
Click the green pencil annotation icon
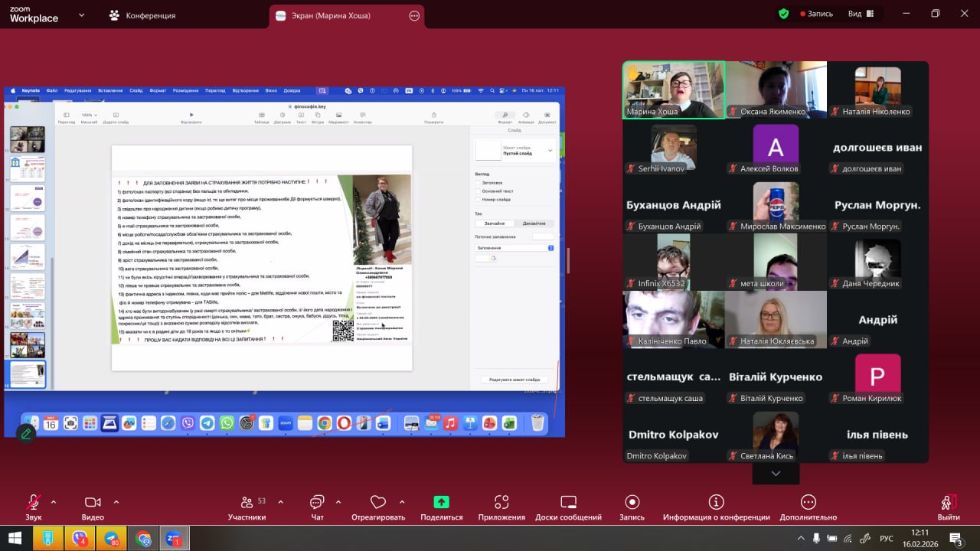[26, 434]
